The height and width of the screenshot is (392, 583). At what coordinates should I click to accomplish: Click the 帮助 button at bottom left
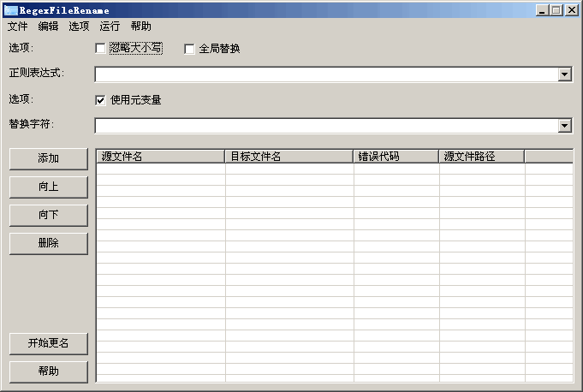(x=49, y=372)
